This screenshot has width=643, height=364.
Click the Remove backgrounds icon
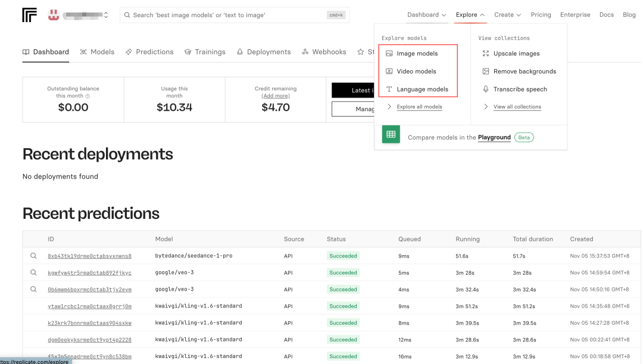pos(486,71)
